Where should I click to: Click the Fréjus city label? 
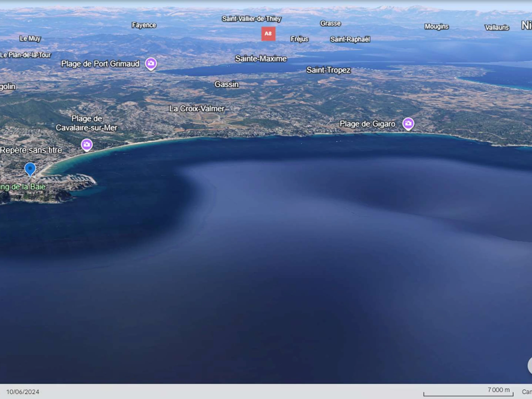point(299,39)
